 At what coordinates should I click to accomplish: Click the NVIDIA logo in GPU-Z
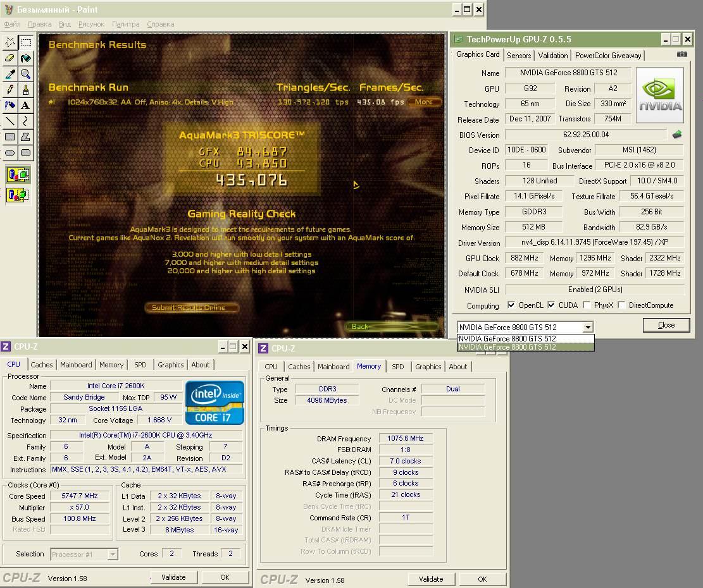tap(660, 95)
